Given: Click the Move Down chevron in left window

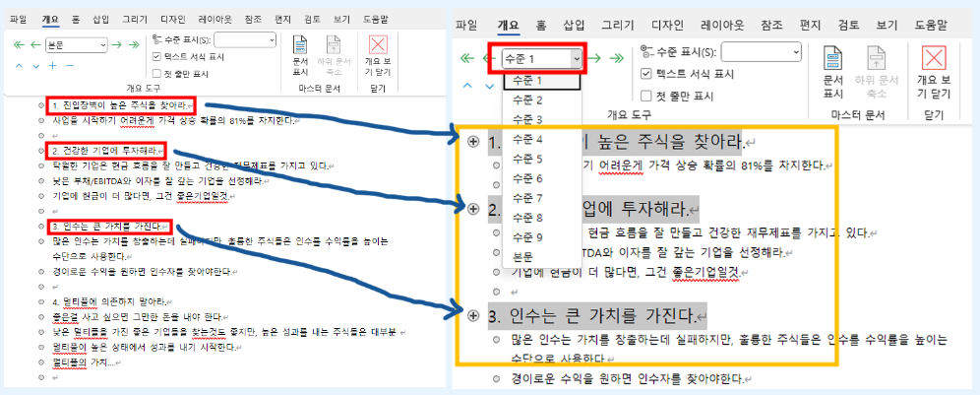Looking at the screenshot, I should click(x=35, y=65).
